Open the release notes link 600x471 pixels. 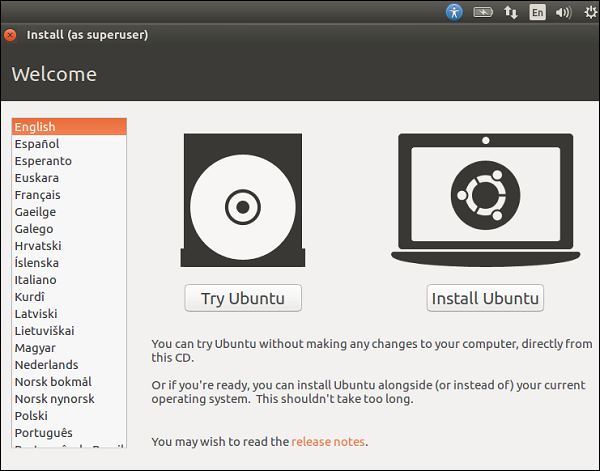click(x=328, y=441)
